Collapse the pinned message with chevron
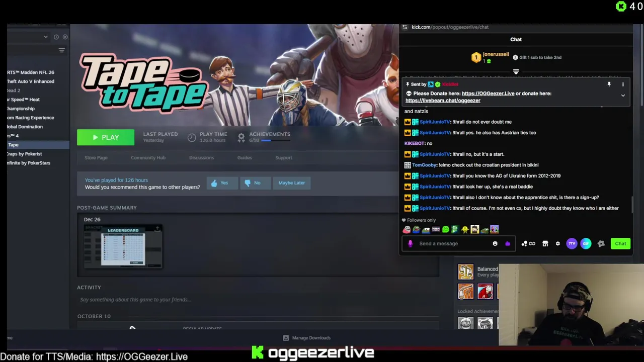Viewport: 644px width, 362px height. 623,95
